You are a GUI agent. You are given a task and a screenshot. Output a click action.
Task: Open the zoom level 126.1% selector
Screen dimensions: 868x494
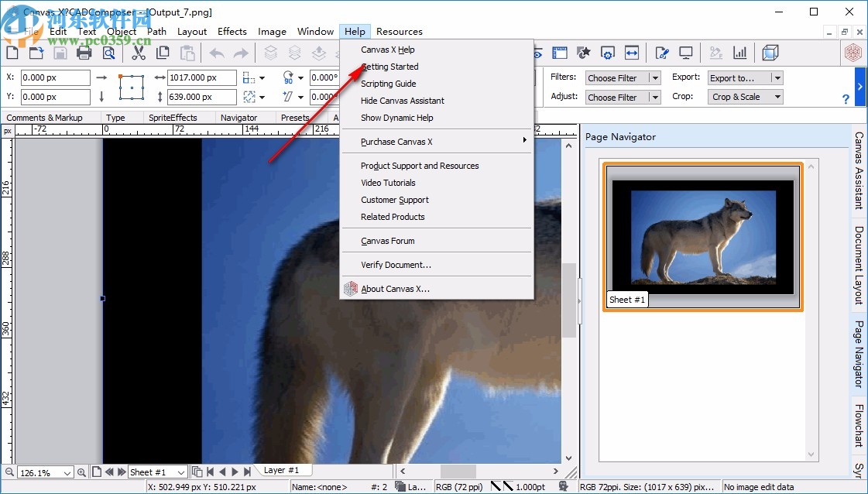(x=44, y=472)
